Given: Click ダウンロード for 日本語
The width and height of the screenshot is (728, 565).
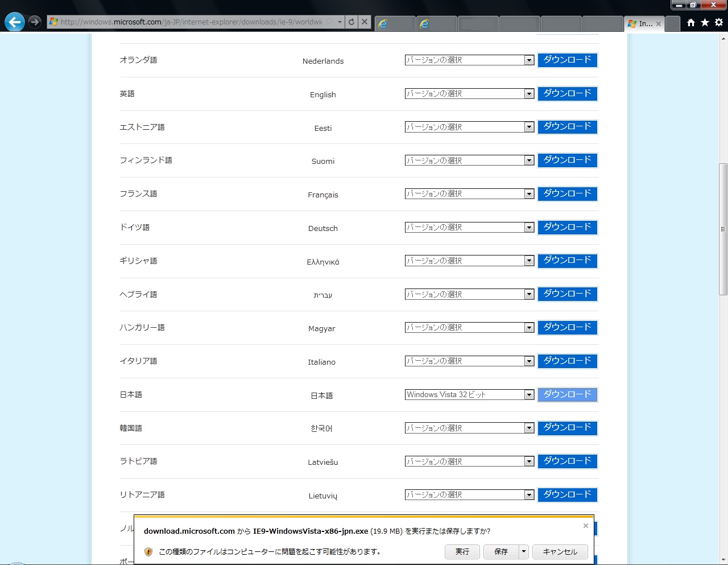Looking at the screenshot, I should 568,394.
